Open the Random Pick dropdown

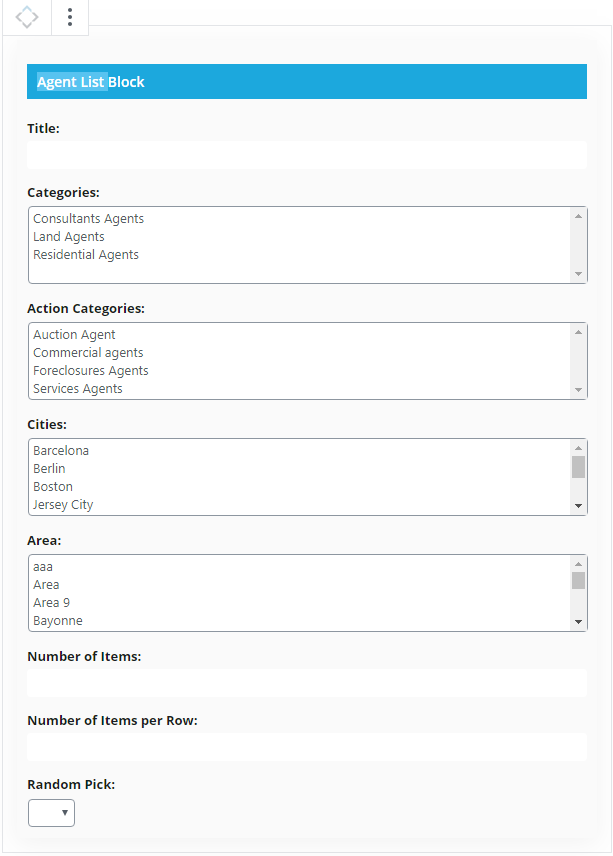coord(51,813)
